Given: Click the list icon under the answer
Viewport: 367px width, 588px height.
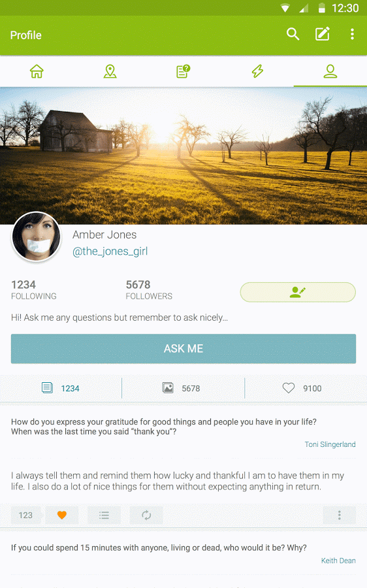Looking at the screenshot, I should (x=104, y=515).
